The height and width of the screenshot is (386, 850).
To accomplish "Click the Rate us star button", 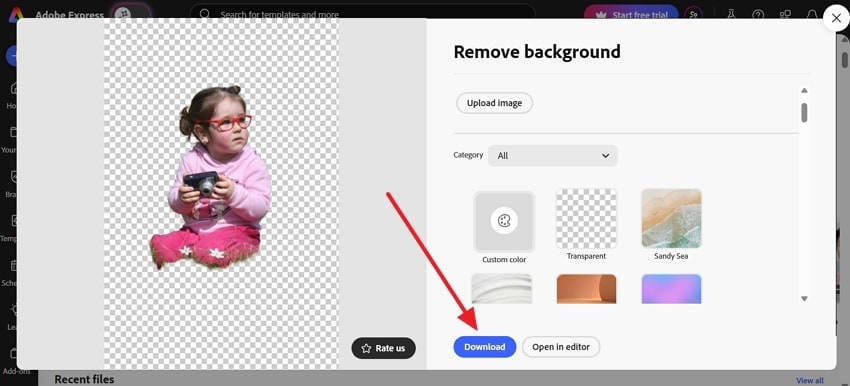I will [x=383, y=348].
